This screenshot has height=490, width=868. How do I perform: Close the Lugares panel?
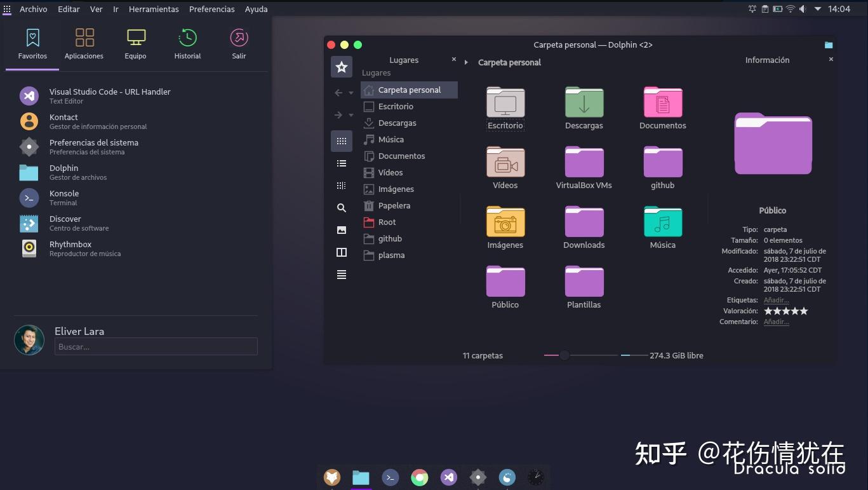click(454, 59)
